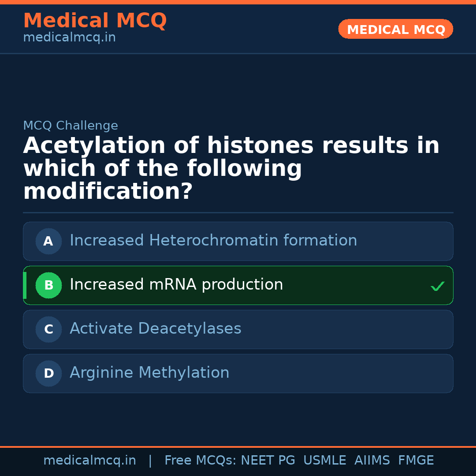Click the "Free MCQs:" footer text
This screenshot has height=476, width=476.
(x=201, y=461)
